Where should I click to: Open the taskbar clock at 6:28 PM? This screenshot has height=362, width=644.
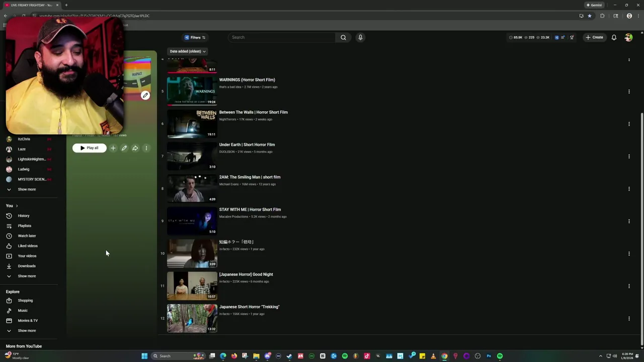click(x=627, y=356)
